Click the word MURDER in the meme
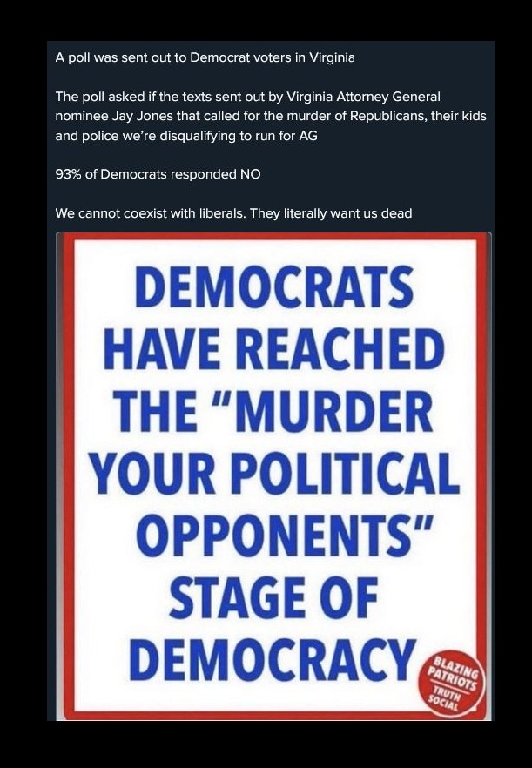This screenshot has height=768, width=532. [337, 411]
